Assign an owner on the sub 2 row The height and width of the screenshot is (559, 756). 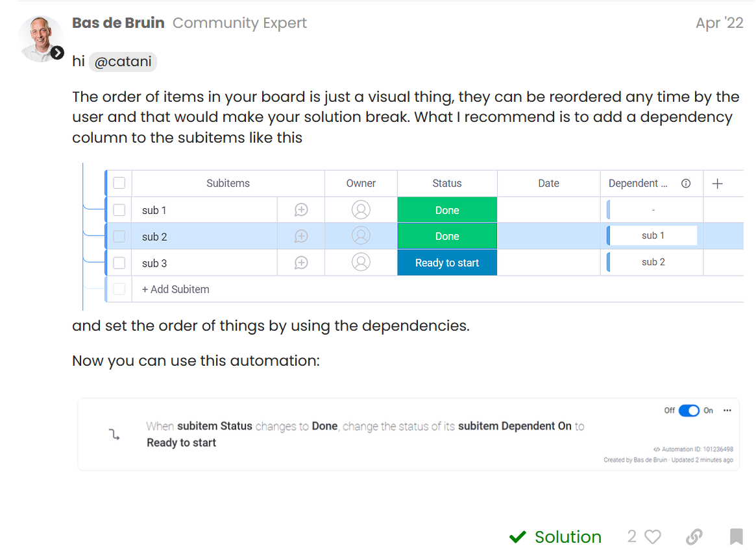click(x=361, y=235)
